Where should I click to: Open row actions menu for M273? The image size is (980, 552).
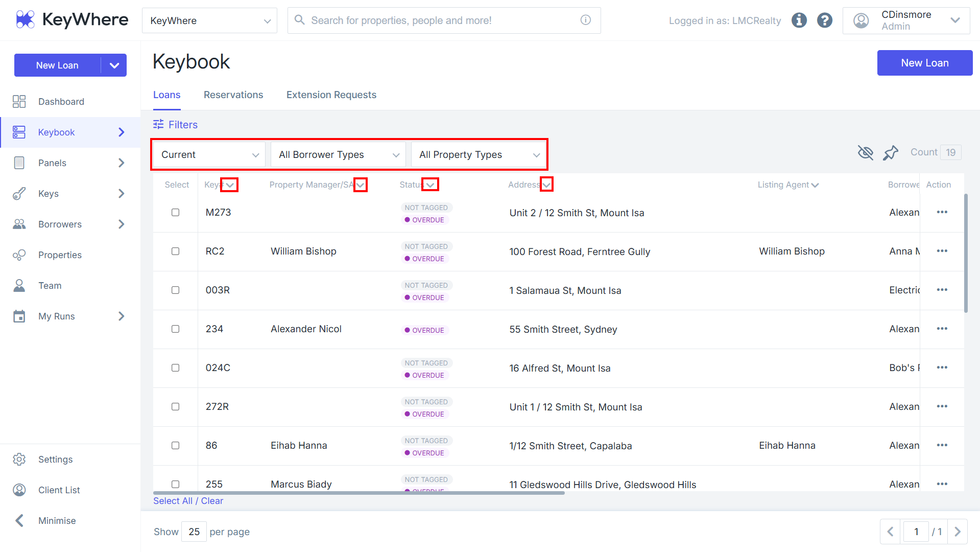942,212
